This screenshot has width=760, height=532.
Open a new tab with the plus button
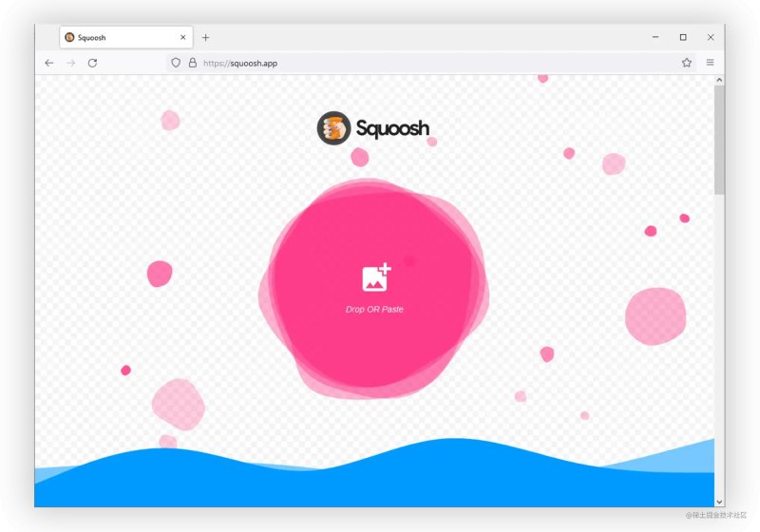205,37
